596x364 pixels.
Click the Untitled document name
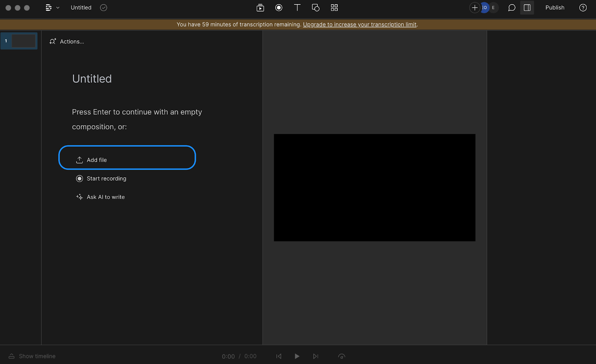(x=80, y=7)
